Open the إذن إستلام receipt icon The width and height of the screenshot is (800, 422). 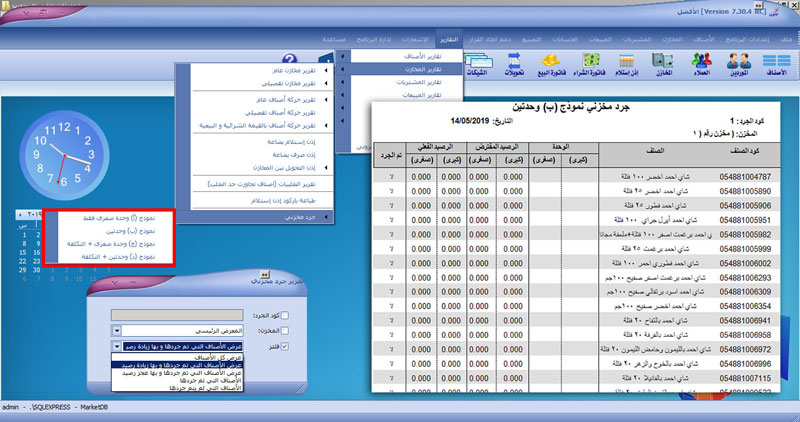[x=626, y=64]
